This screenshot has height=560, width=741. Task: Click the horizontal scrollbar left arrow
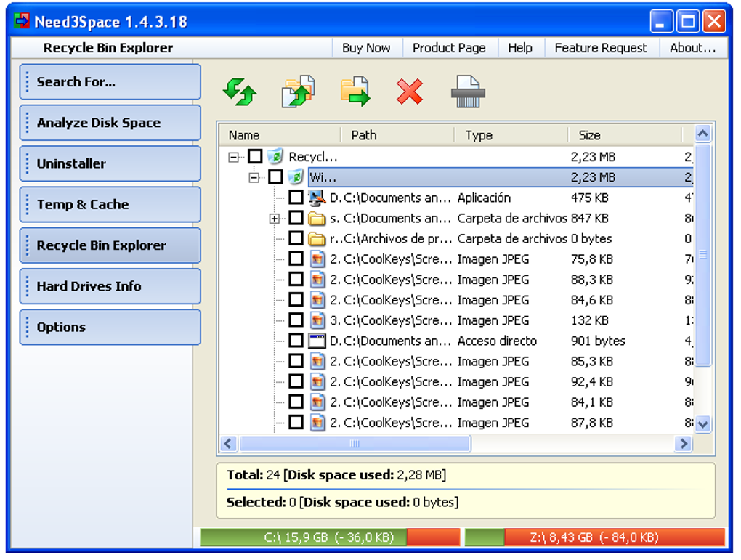click(x=229, y=443)
